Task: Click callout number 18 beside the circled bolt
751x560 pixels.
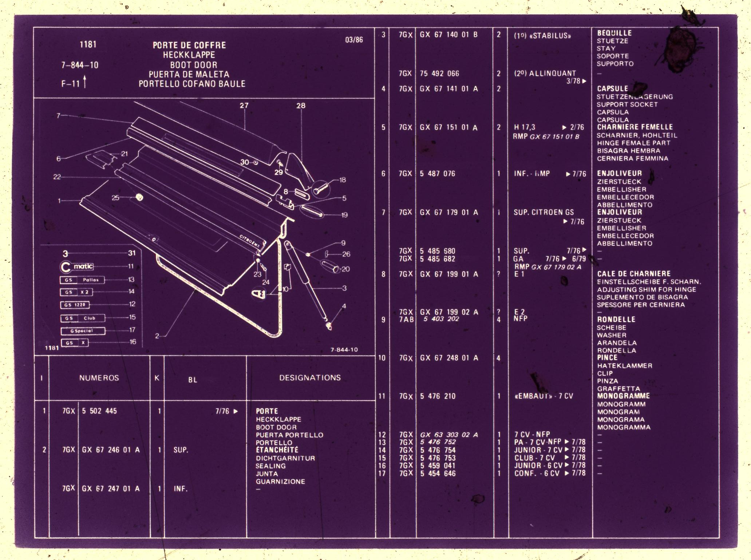Action: tap(343, 180)
